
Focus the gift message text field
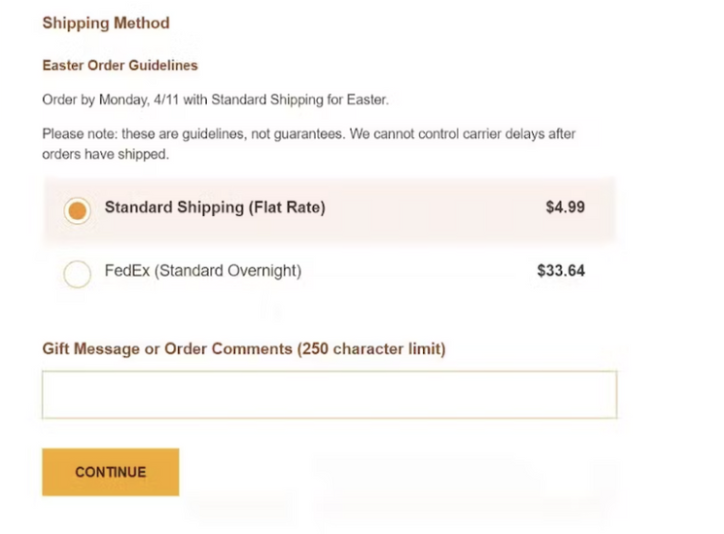[329, 394]
